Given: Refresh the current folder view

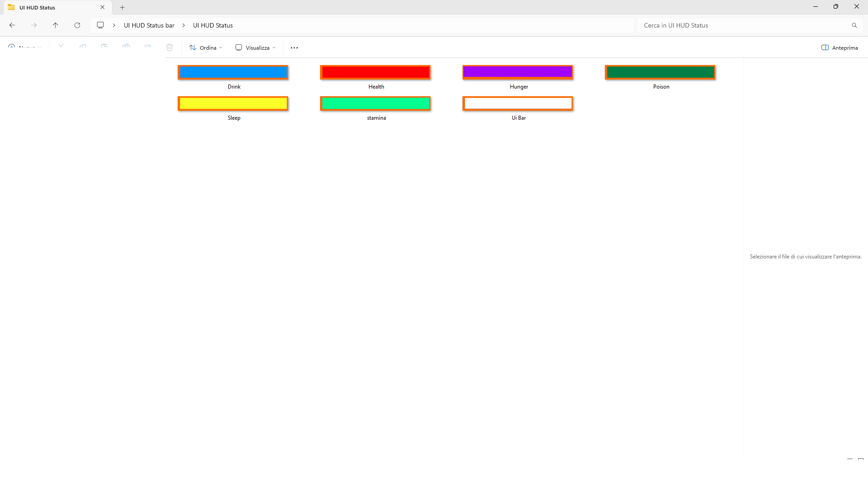Looking at the screenshot, I should click(x=77, y=25).
